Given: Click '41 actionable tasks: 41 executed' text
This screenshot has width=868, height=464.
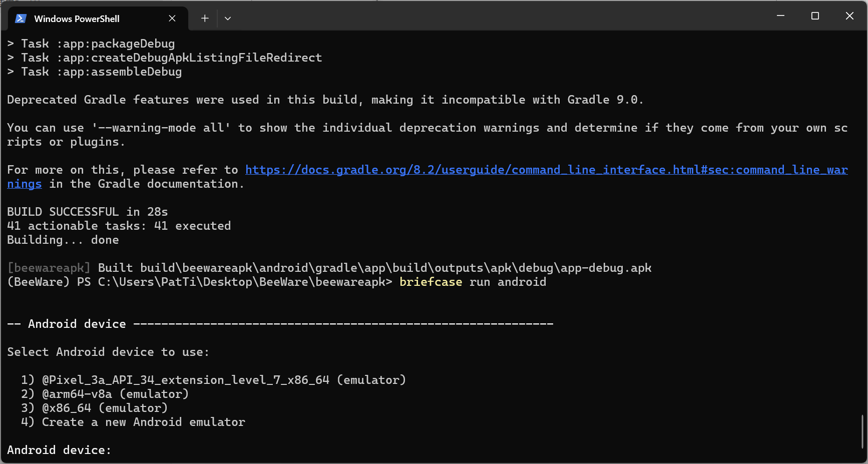Looking at the screenshot, I should [x=119, y=226].
